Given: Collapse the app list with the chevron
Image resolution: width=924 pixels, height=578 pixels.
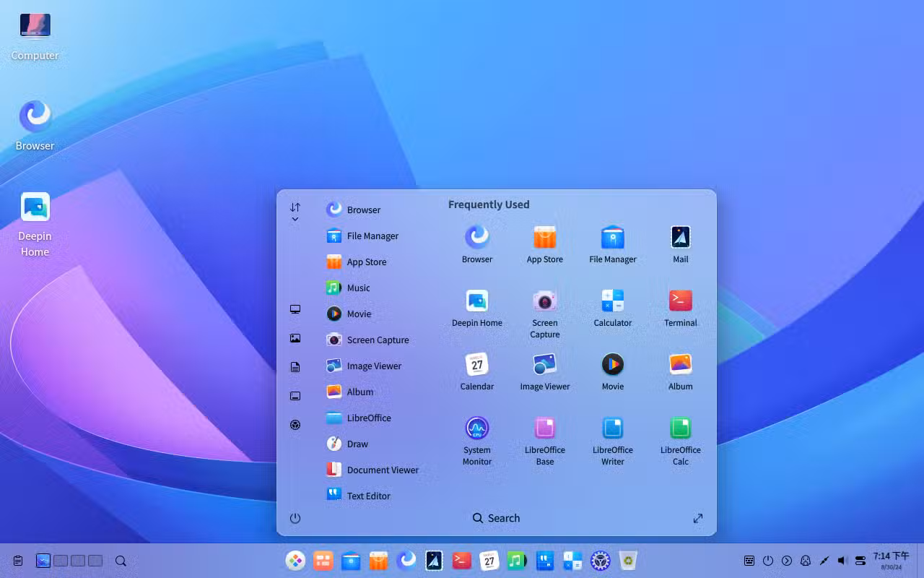Looking at the screenshot, I should 295,219.
